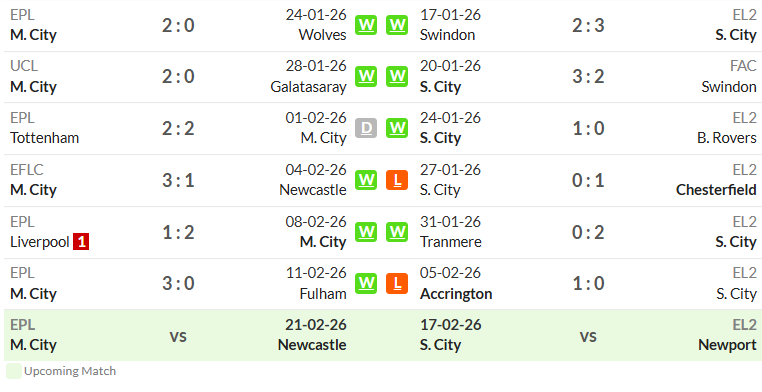The image size is (762, 392).
Task: Click the UCL competition label
Action: pos(24,66)
